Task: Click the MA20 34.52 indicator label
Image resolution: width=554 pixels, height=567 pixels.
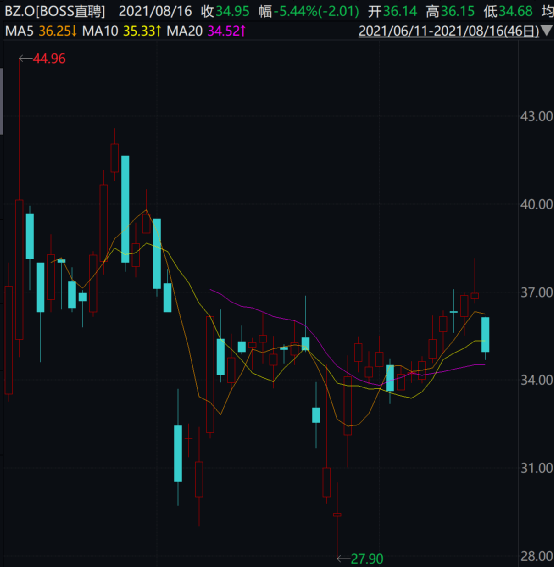Action: (x=206, y=31)
